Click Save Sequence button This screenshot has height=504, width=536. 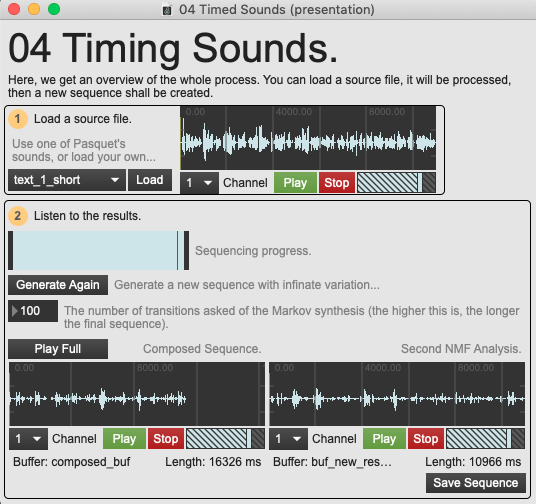475,483
